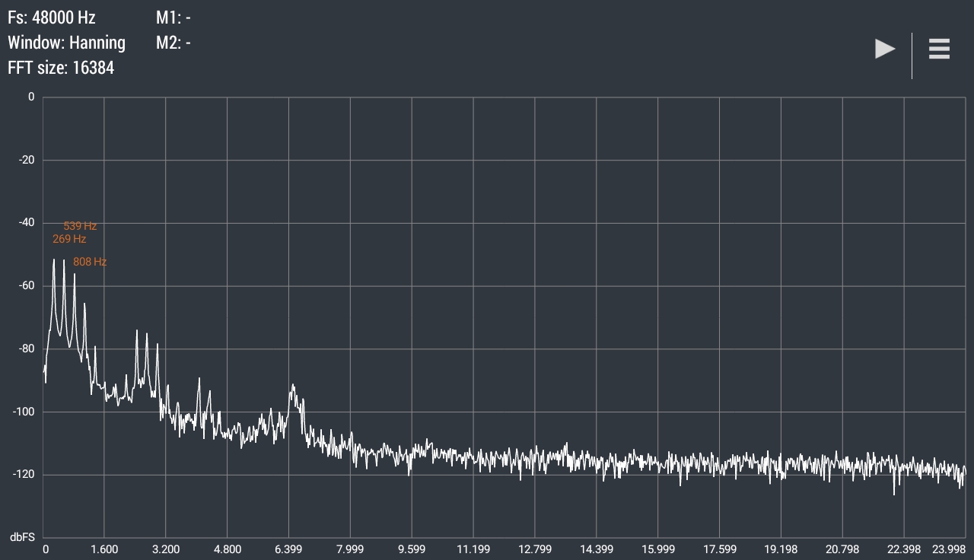Click the 7.999 frequency axis label
Screen dimensions: 974x560
[x=350, y=549]
